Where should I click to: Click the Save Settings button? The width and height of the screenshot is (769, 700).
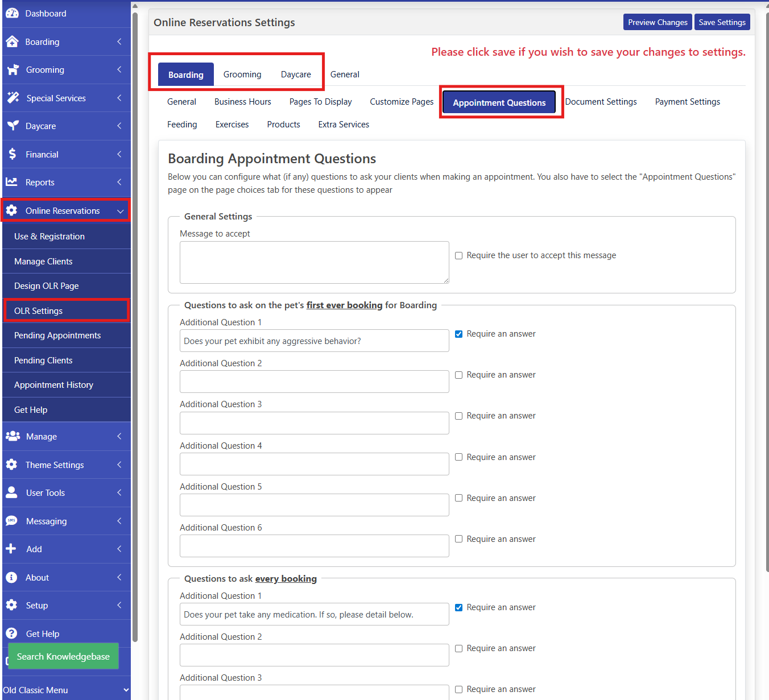pos(722,22)
